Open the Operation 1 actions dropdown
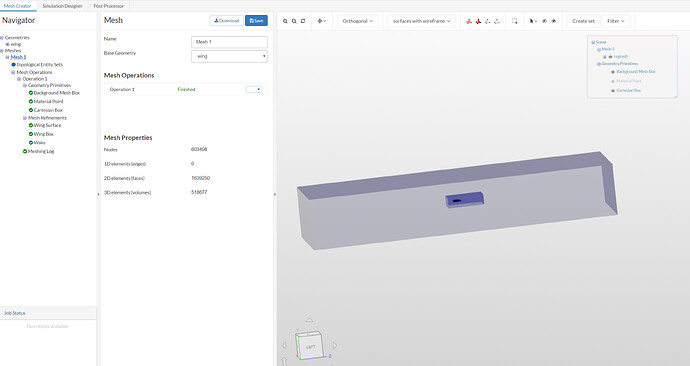 (254, 89)
